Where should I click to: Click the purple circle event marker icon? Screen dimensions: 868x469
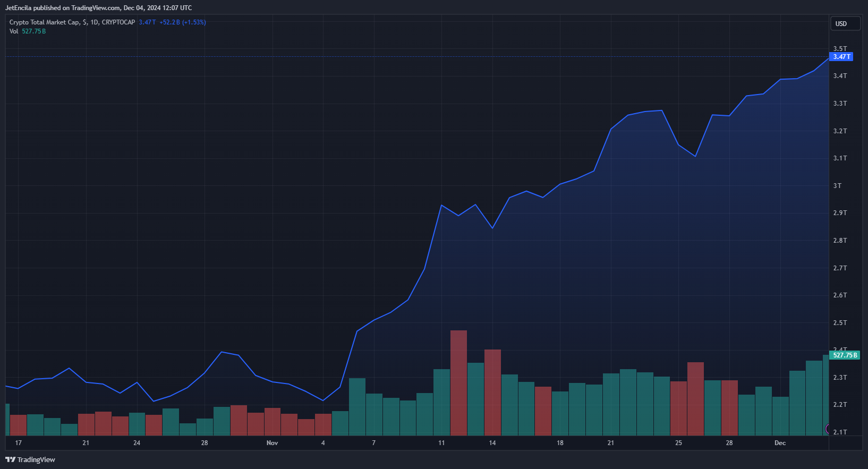828,429
